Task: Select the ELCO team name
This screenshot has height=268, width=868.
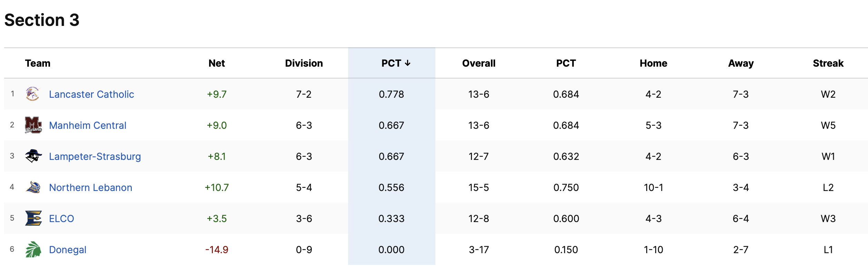Action: point(61,219)
